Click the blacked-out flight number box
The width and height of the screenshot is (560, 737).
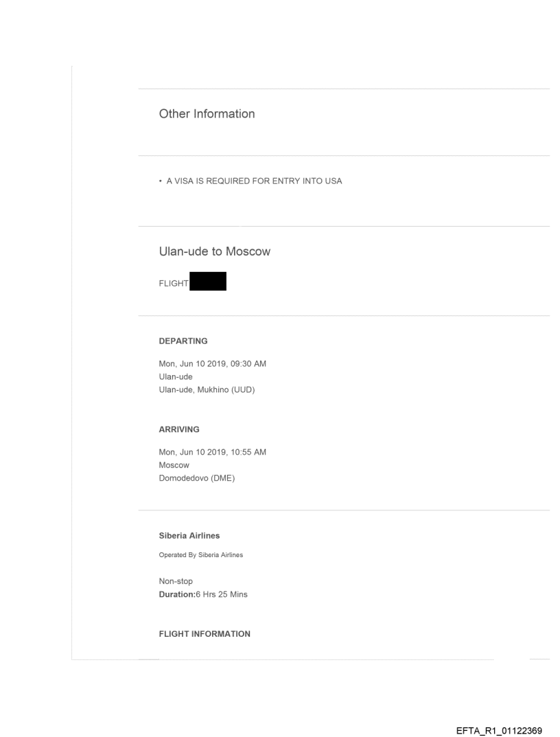click(207, 282)
